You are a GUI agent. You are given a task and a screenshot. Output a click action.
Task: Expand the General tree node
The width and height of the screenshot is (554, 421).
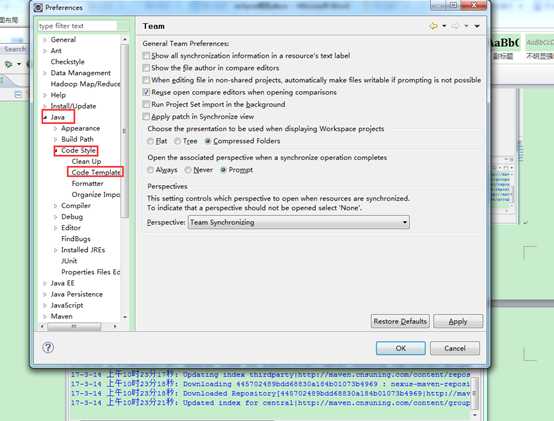coord(45,40)
